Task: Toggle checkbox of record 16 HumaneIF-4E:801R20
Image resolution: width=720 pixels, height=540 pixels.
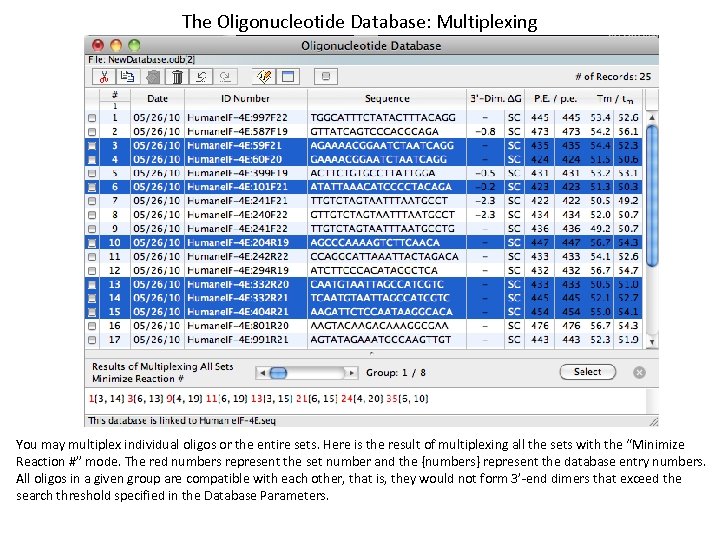Action: 92,326
